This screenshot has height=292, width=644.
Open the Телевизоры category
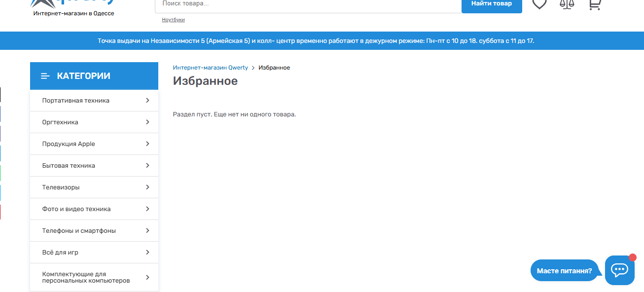(94, 187)
